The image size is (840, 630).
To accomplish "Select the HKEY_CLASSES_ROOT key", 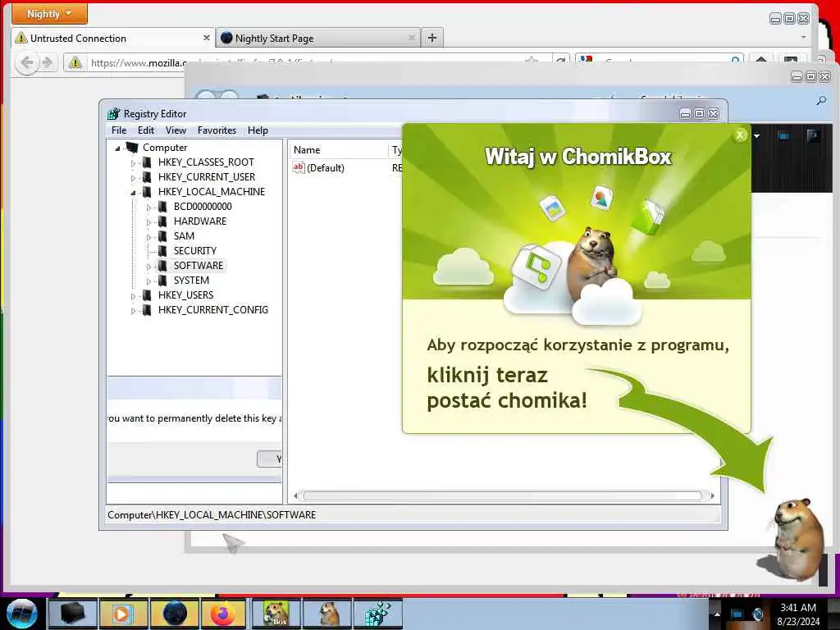I will (206, 162).
